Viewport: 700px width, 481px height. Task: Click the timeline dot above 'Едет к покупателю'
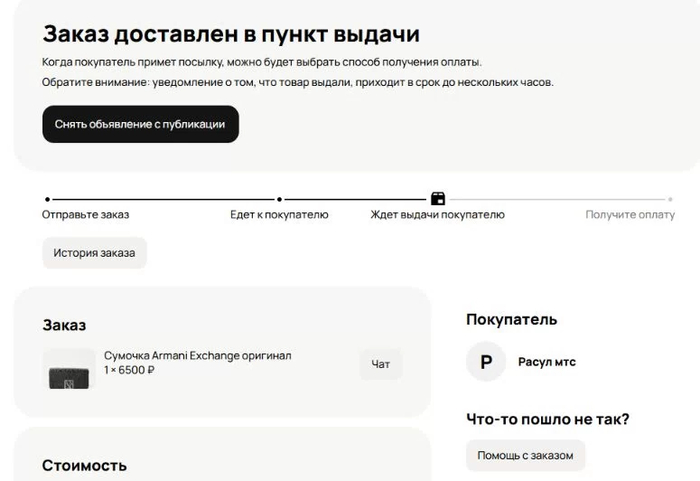pos(279,200)
